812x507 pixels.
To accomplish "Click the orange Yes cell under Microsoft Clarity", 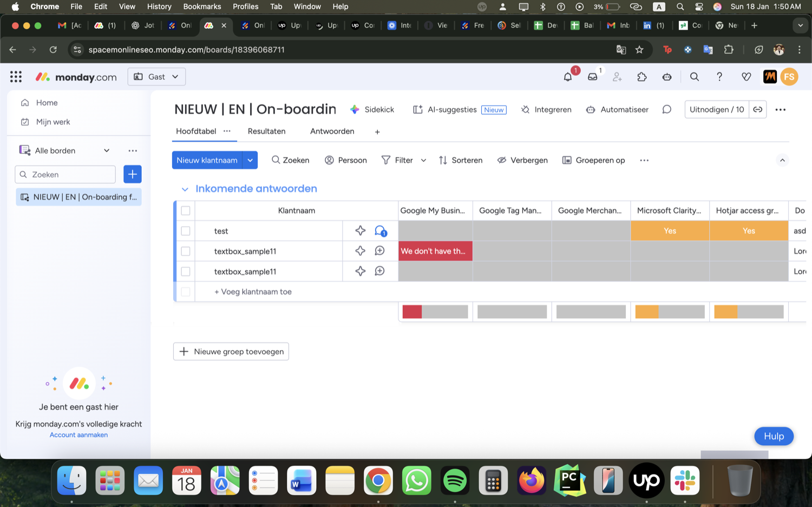I will [670, 231].
